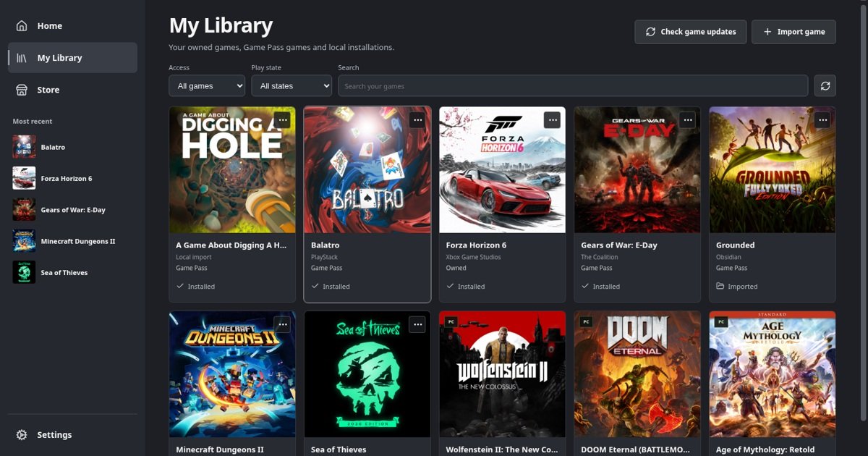The image size is (868, 456).
Task: Click the PC badge on Wolfenstein II cover
Action: tap(451, 321)
